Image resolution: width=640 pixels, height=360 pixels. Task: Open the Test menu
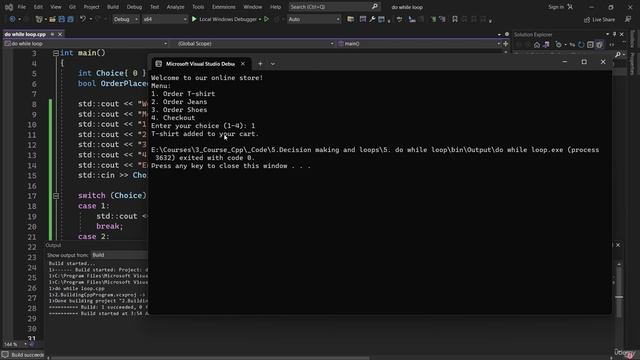pyautogui.click(x=154, y=7)
